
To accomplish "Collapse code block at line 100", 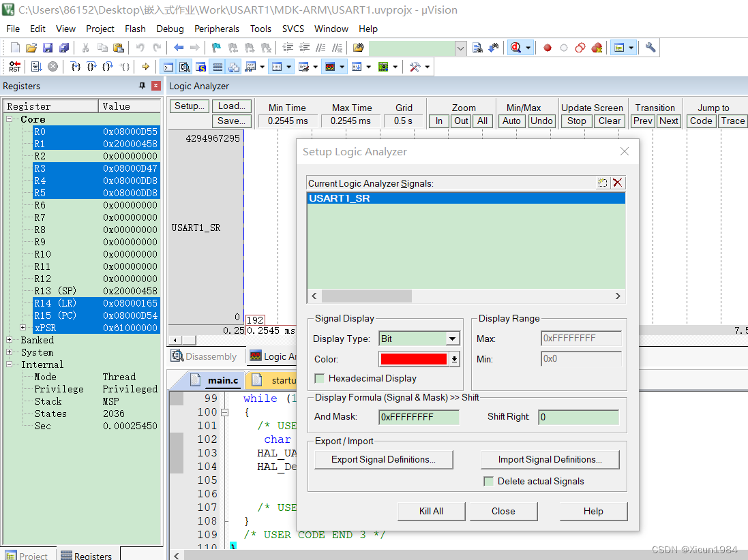I will [x=225, y=412].
